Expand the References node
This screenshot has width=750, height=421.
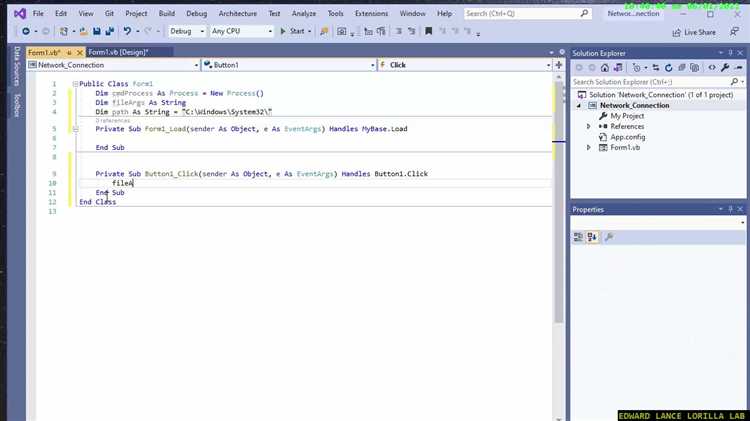pyautogui.click(x=589, y=126)
